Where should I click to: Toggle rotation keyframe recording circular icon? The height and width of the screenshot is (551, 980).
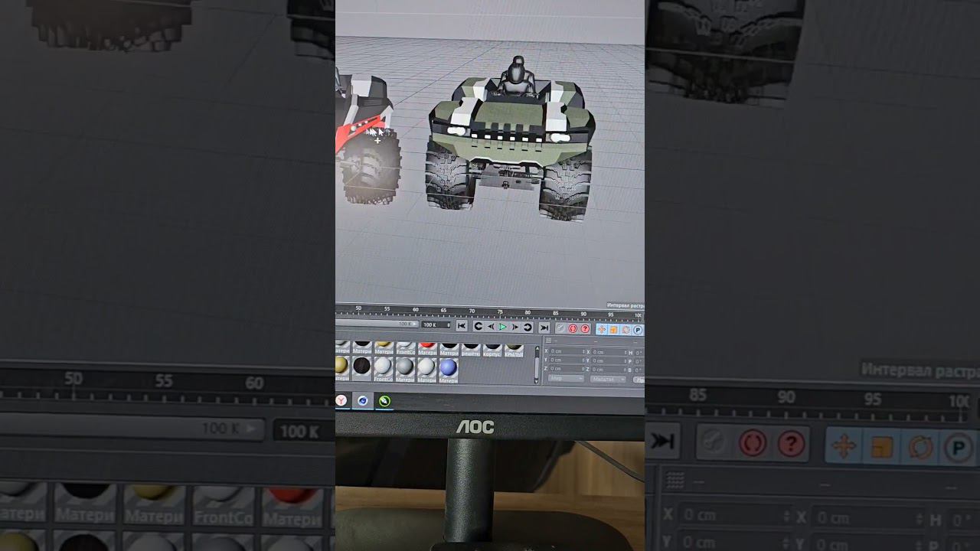(x=626, y=330)
